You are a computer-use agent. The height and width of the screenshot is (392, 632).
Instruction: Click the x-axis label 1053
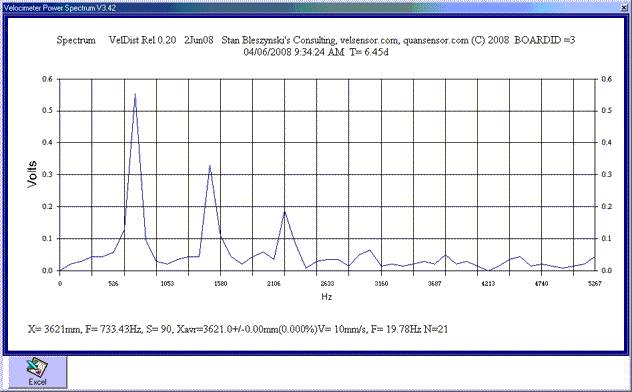coord(167,284)
